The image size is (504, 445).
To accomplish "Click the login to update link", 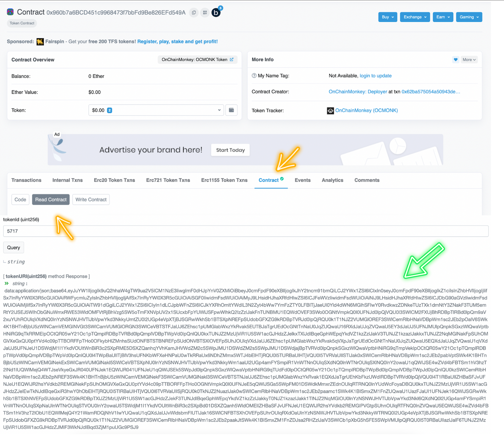I will pyautogui.click(x=376, y=76).
